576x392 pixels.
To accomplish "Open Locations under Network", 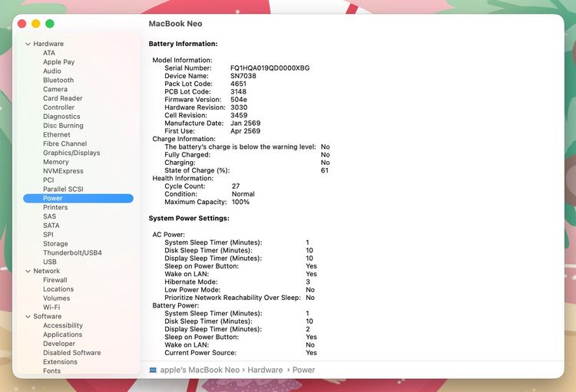I will 58,289.
